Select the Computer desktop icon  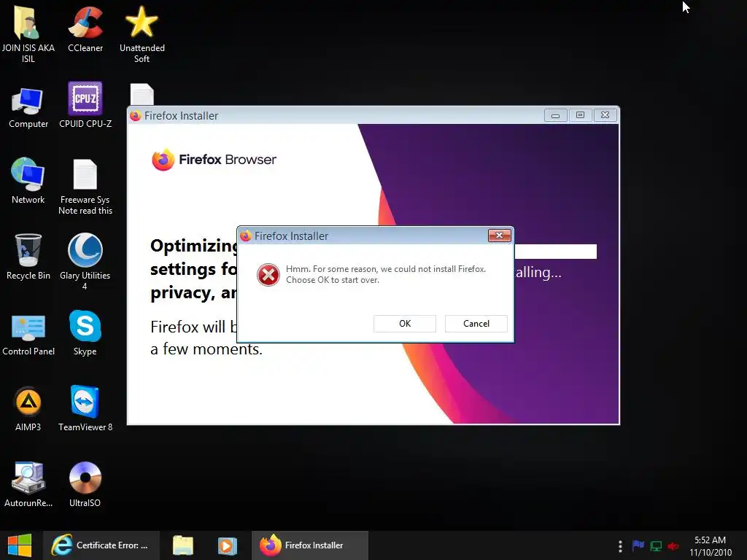28,108
